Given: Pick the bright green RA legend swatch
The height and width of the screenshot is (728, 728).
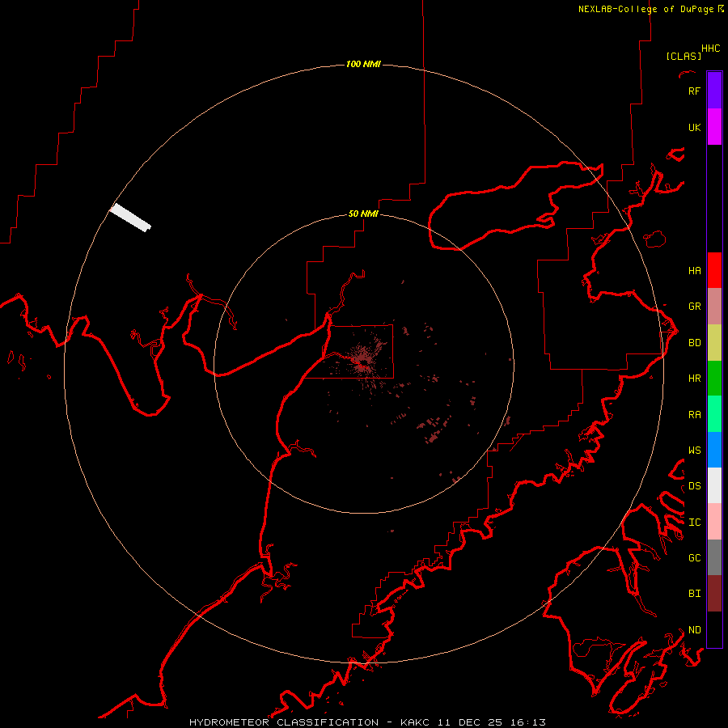Looking at the screenshot, I should (714, 414).
